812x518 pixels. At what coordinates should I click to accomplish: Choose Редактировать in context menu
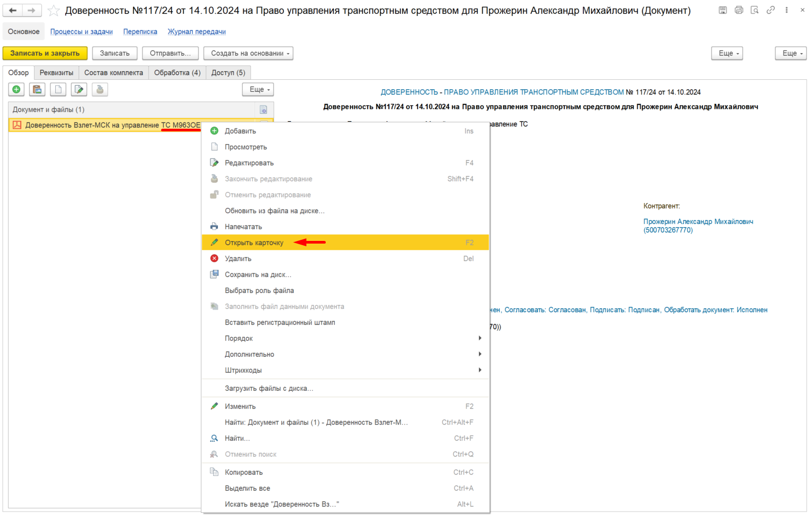click(345, 163)
